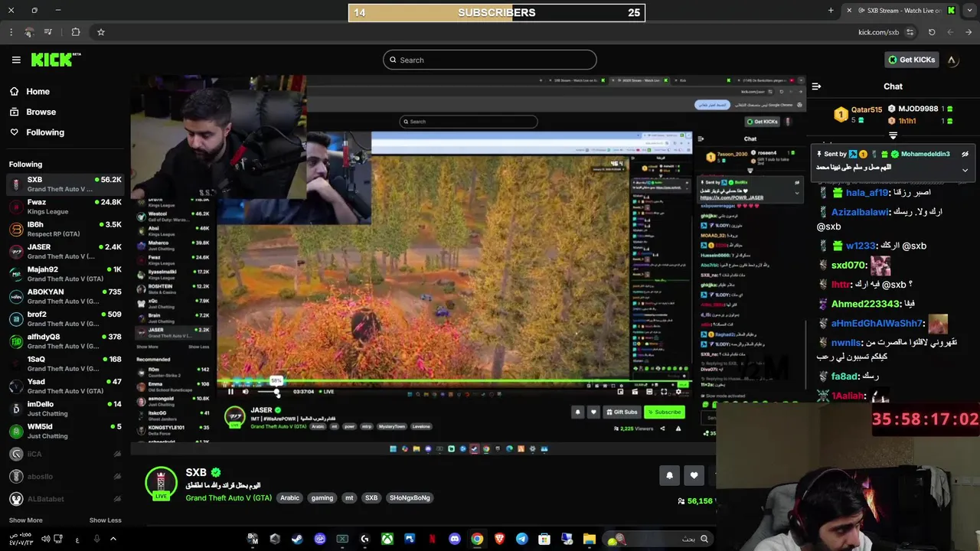Viewport: 980px width, 551px height.
Task: Open Brave browser from taskbar
Action: (x=500, y=539)
